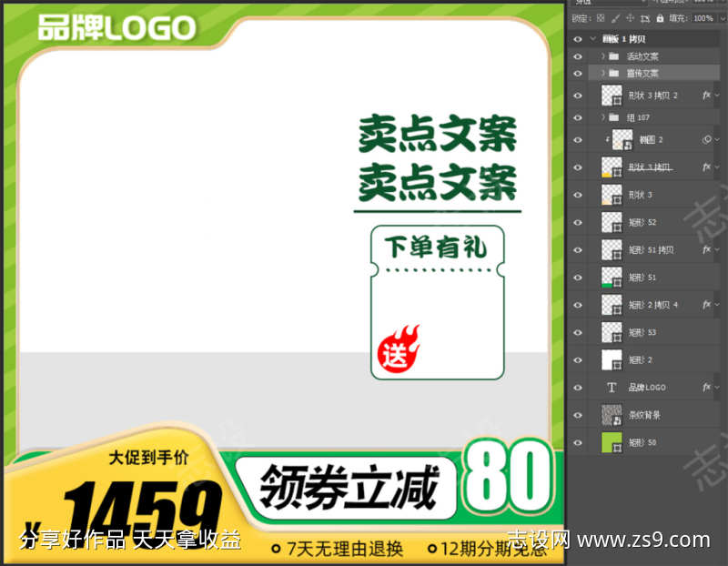
Task: Click the 下单有礼 text on canvas
Action: [435, 247]
